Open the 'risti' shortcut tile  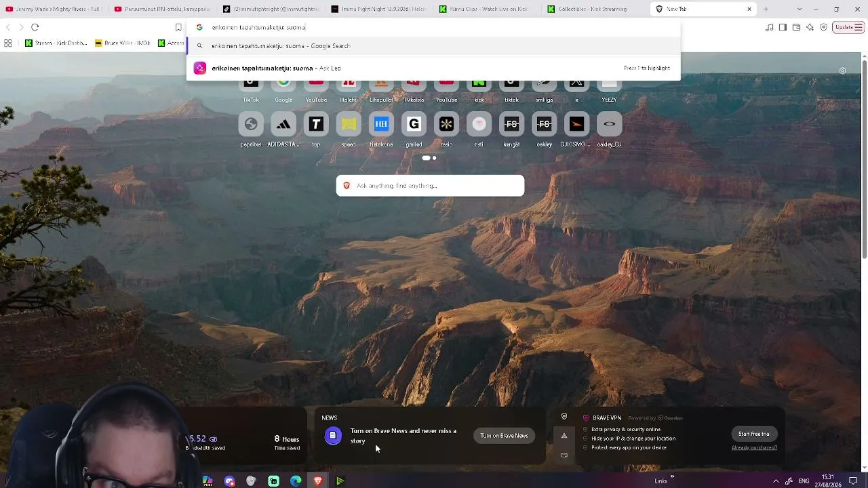(x=479, y=124)
